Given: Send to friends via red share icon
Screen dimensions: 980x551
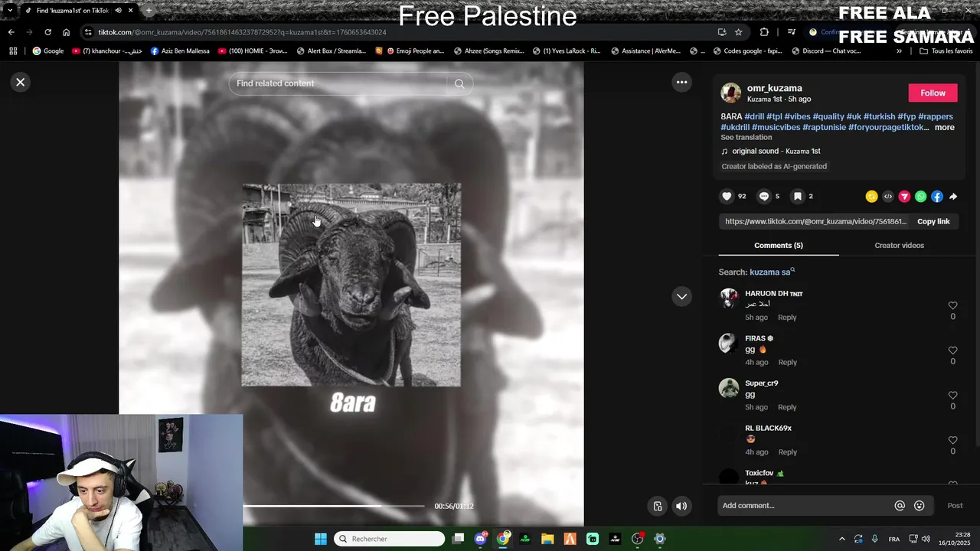Looking at the screenshot, I should click(904, 197).
